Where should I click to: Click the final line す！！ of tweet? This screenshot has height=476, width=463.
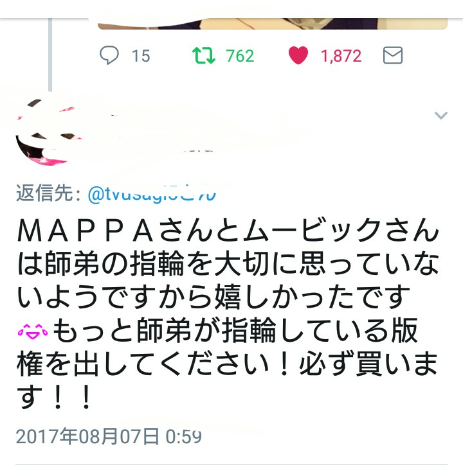(53, 397)
